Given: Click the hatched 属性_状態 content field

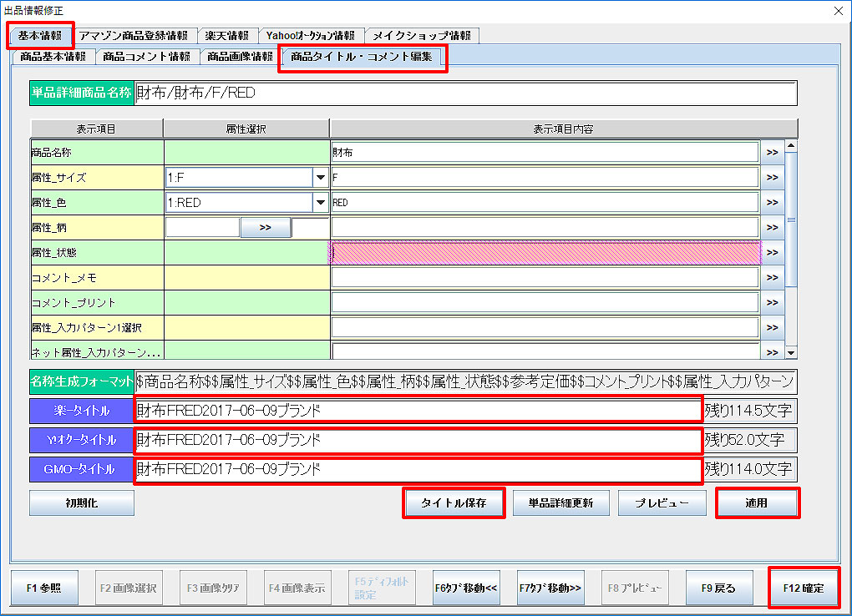Looking at the screenshot, I should (x=545, y=252).
